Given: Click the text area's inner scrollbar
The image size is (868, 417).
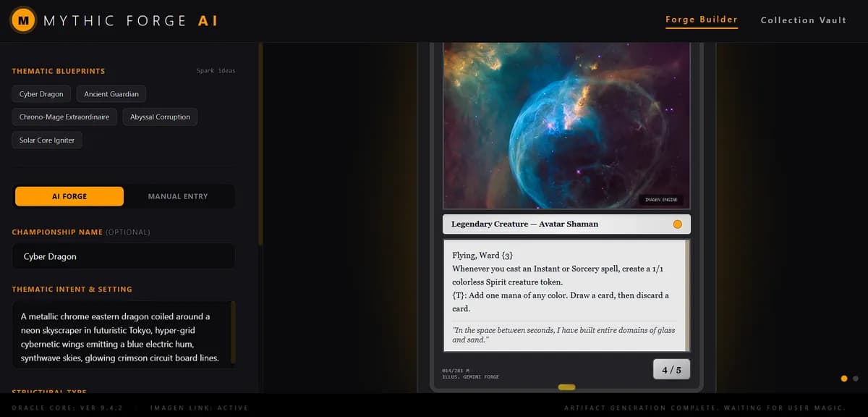Looking at the screenshot, I should coord(233,333).
